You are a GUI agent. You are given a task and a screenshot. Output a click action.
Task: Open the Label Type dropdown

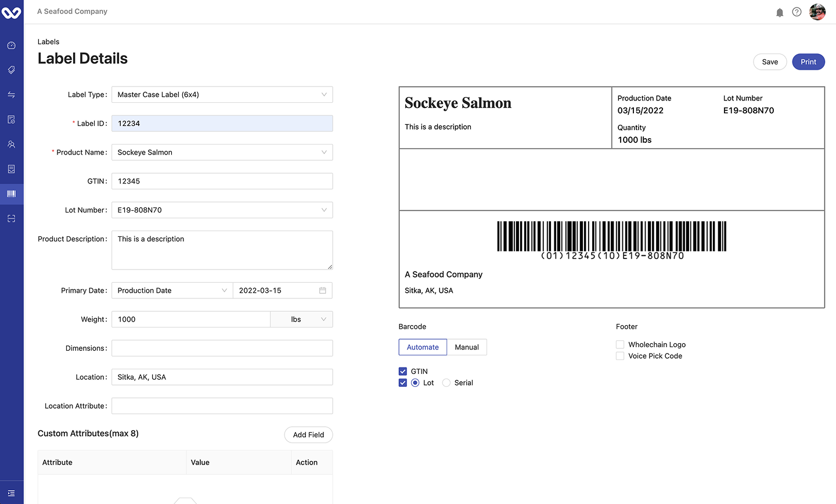222,95
